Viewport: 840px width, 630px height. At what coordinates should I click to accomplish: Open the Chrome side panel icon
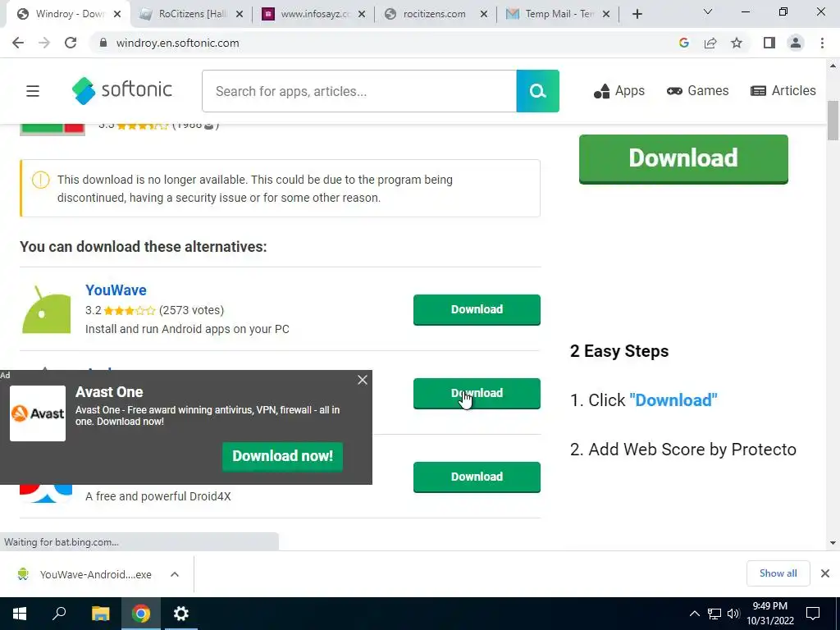point(769,43)
